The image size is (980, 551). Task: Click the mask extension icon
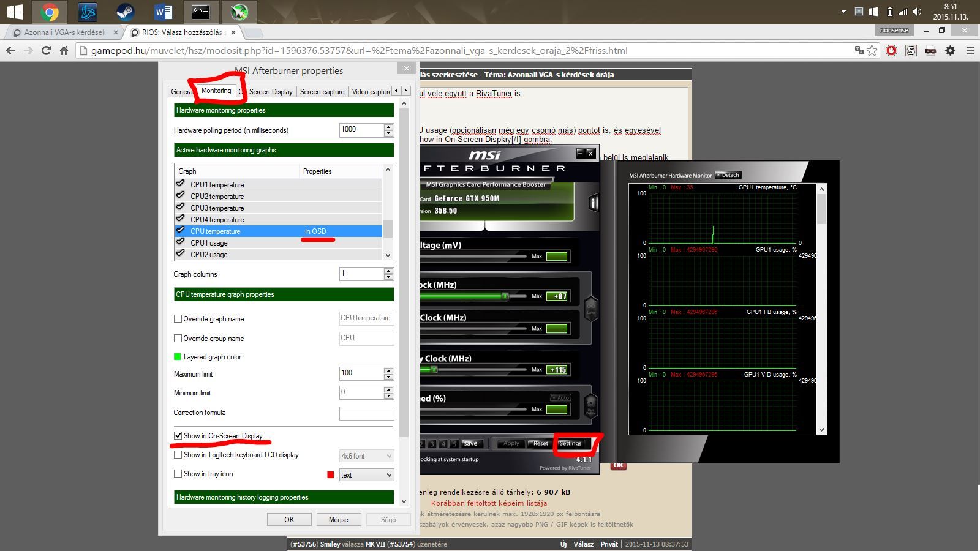[930, 51]
